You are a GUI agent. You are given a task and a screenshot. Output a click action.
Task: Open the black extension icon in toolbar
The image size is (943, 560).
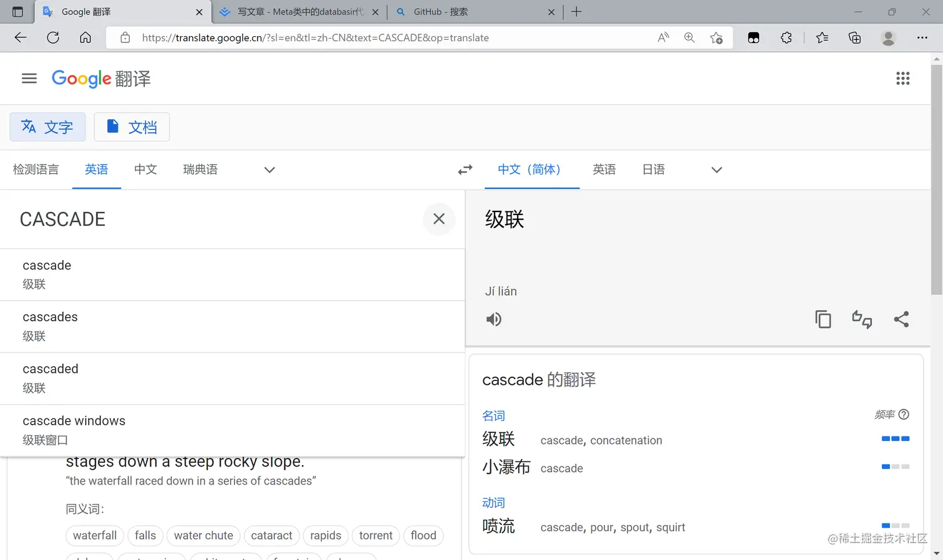[753, 37]
